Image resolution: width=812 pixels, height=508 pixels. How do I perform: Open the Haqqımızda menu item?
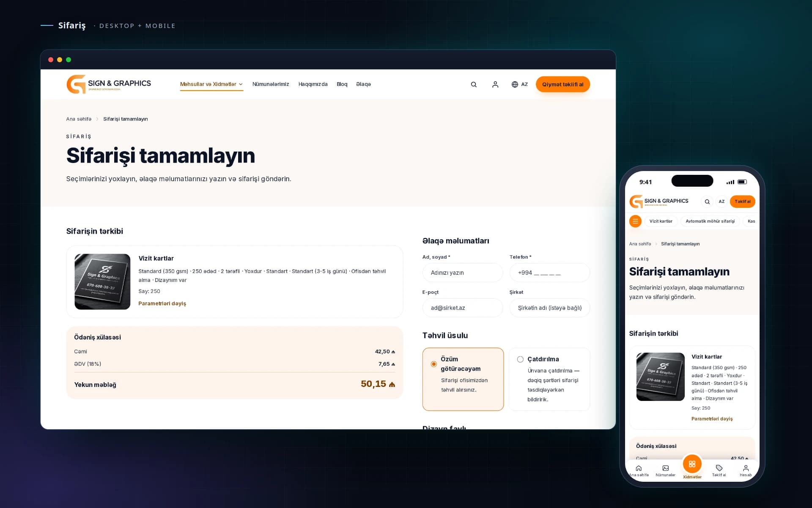[x=313, y=84]
